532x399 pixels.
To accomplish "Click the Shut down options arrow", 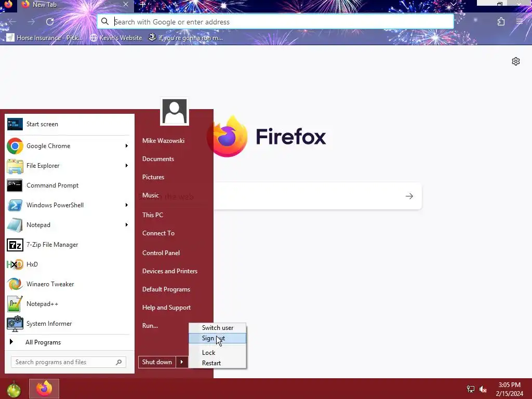I will (182, 362).
